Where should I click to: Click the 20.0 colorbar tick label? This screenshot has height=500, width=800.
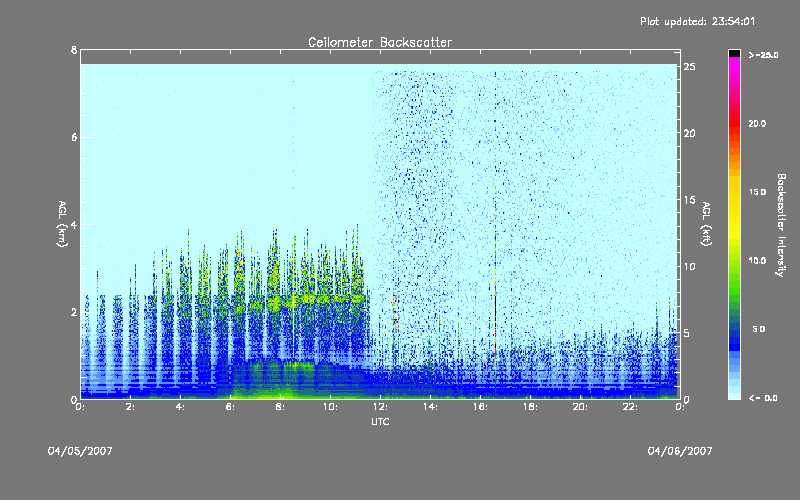[x=757, y=123]
